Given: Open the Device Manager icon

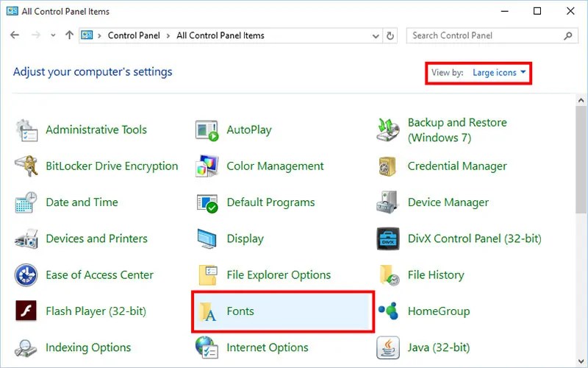Looking at the screenshot, I should tap(387, 202).
